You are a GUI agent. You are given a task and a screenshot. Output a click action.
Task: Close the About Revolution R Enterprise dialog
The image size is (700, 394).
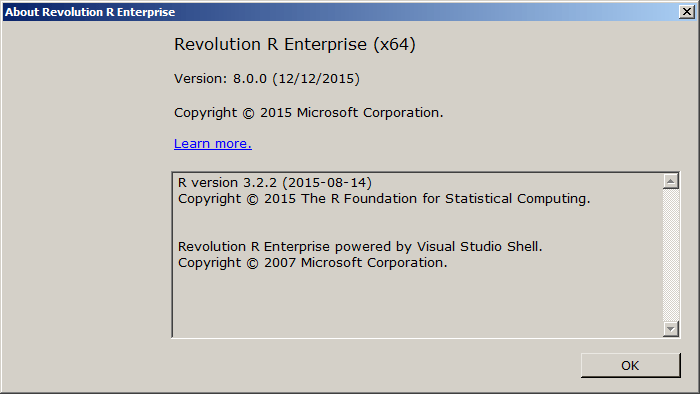687,12
